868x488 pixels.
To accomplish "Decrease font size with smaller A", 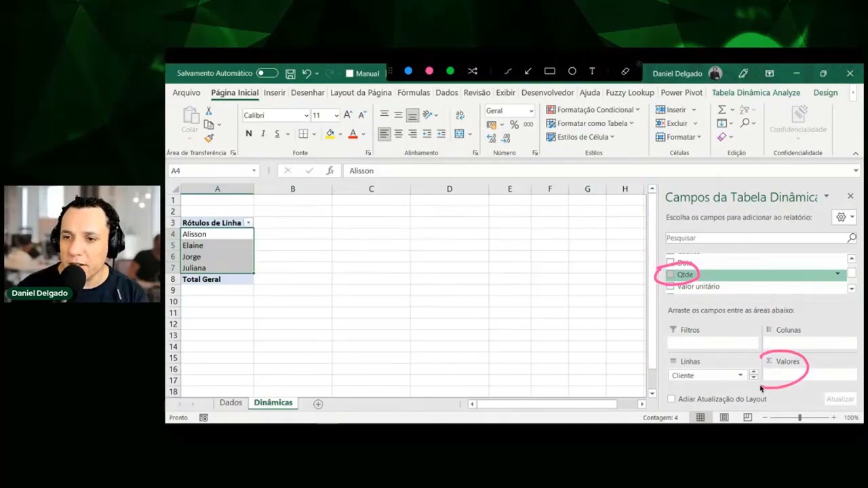I will tap(362, 115).
